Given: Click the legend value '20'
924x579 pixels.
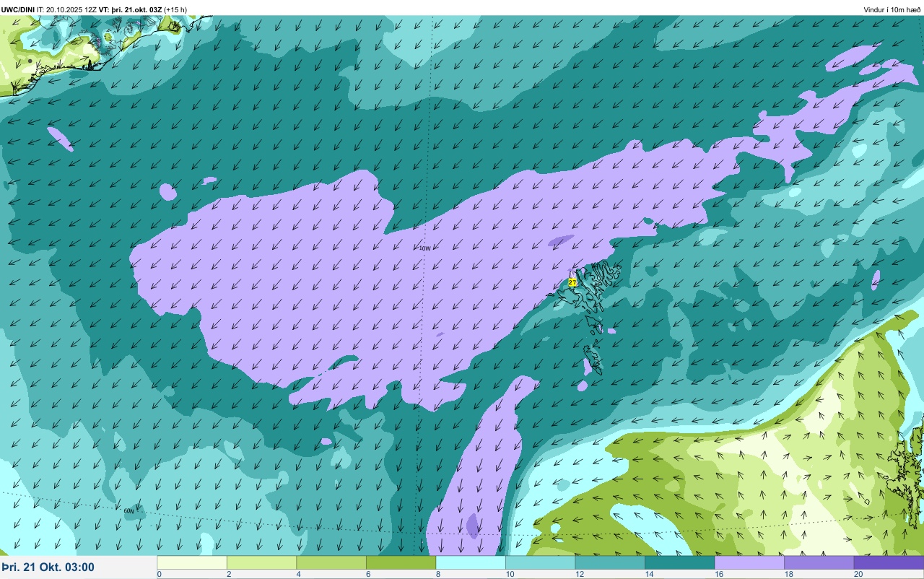Looking at the screenshot, I should pos(858,575).
